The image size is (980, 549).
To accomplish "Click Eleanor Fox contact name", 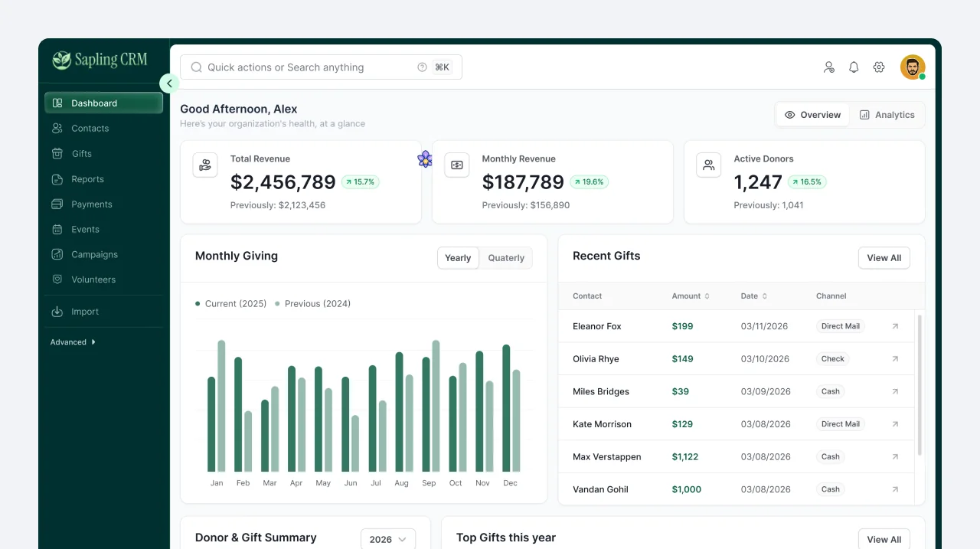I will pyautogui.click(x=597, y=326).
